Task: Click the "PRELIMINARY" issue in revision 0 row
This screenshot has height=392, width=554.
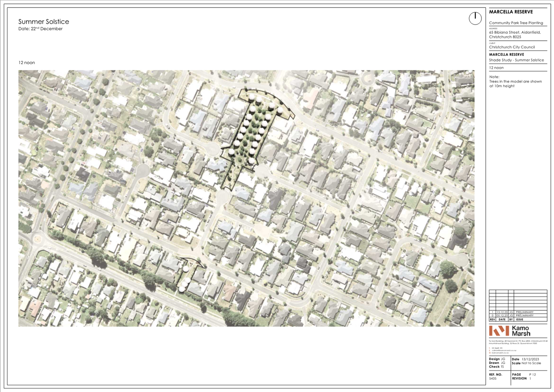Action: click(x=524, y=316)
